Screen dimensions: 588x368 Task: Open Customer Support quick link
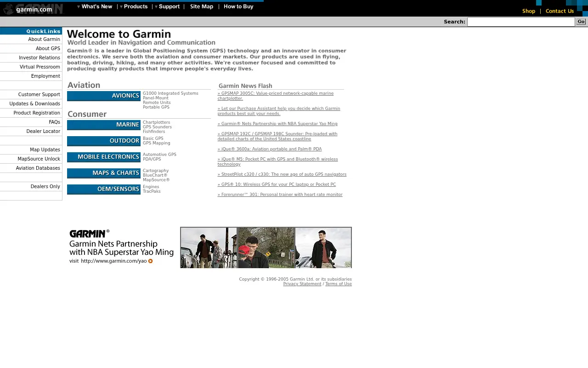(39, 95)
